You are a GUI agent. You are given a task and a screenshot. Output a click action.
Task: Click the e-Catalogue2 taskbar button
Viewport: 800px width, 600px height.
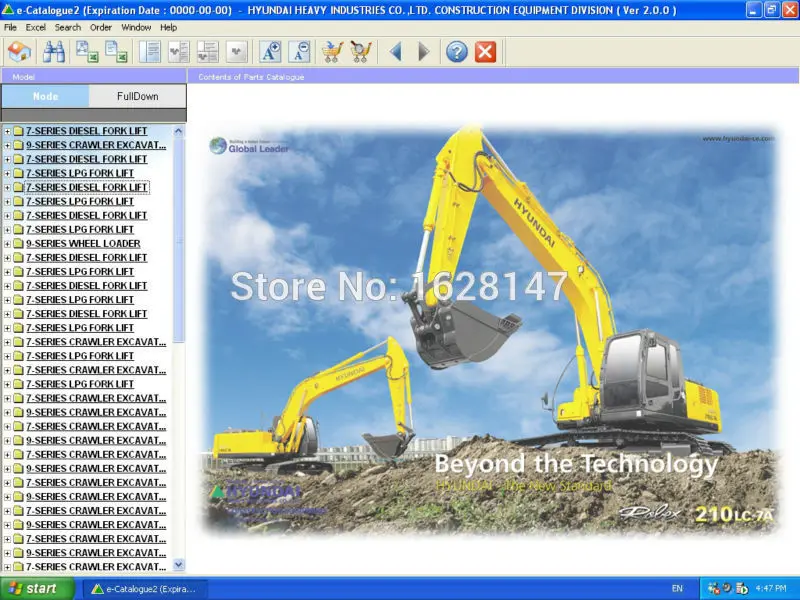pos(144,589)
